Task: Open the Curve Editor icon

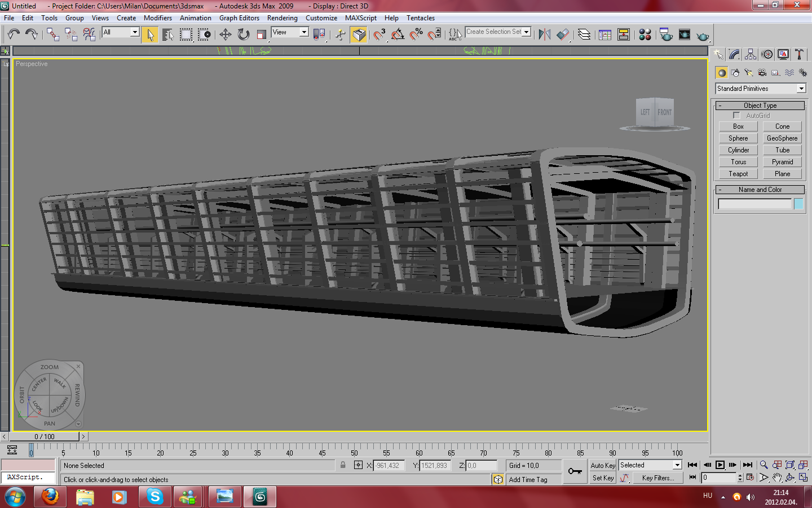Action: coord(605,34)
